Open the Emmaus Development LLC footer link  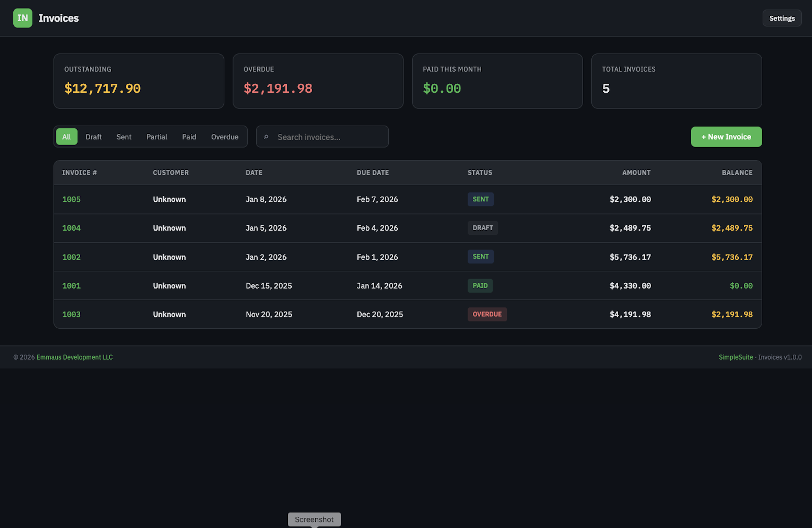point(74,357)
